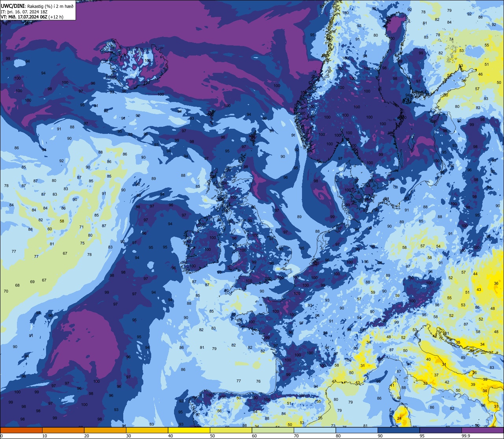
Task: Click the "24" humidity value on Sardinia
Action: (399, 418)
